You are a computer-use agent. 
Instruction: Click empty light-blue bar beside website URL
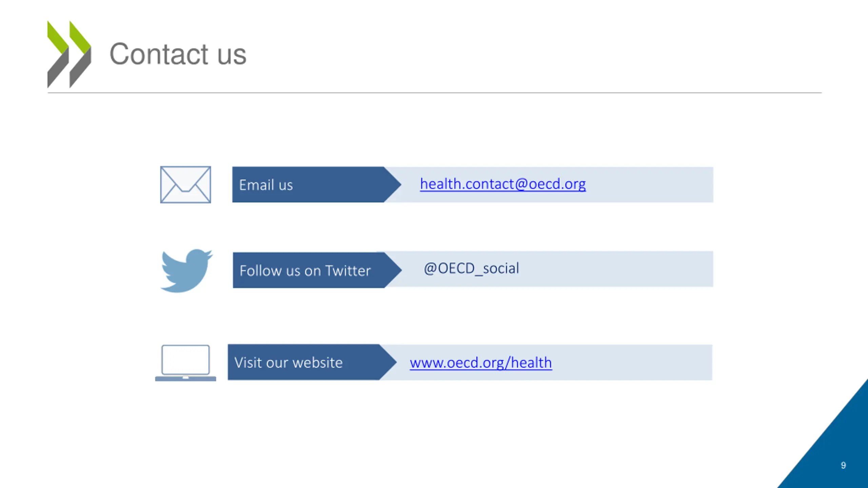[632, 362]
